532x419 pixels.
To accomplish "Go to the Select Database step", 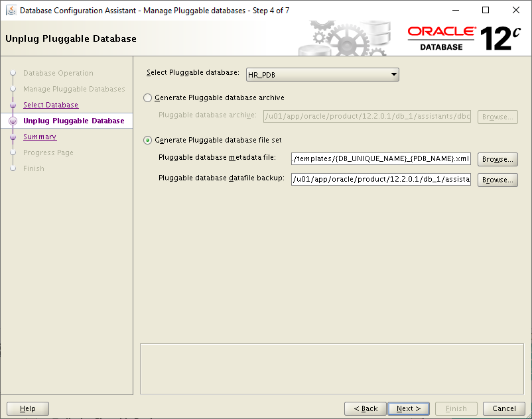I will (x=50, y=105).
